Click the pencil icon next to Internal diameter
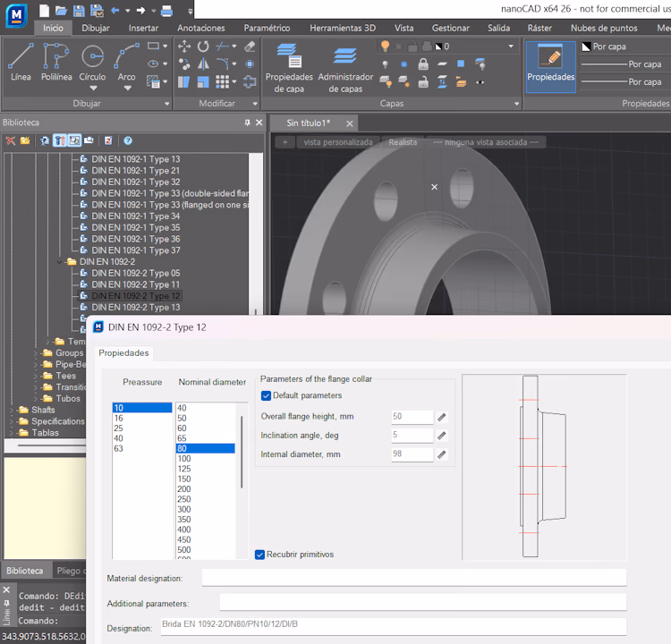This screenshot has width=671, height=644. (x=442, y=454)
